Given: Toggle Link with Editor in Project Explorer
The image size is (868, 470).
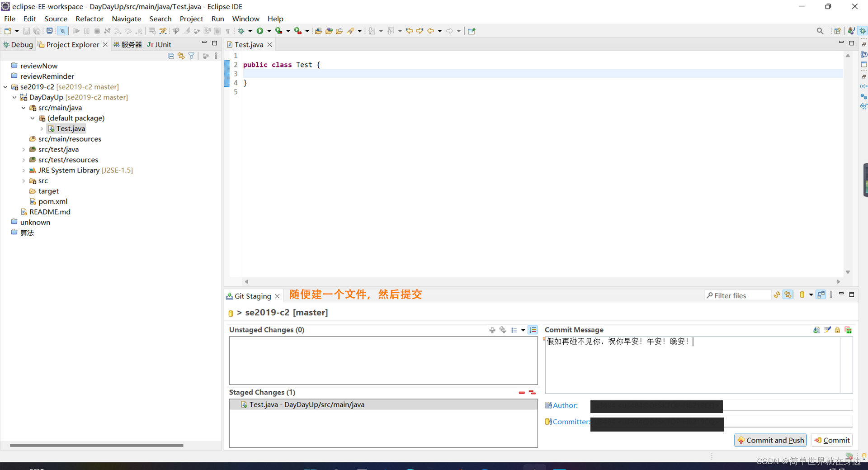Looking at the screenshot, I should point(181,56).
